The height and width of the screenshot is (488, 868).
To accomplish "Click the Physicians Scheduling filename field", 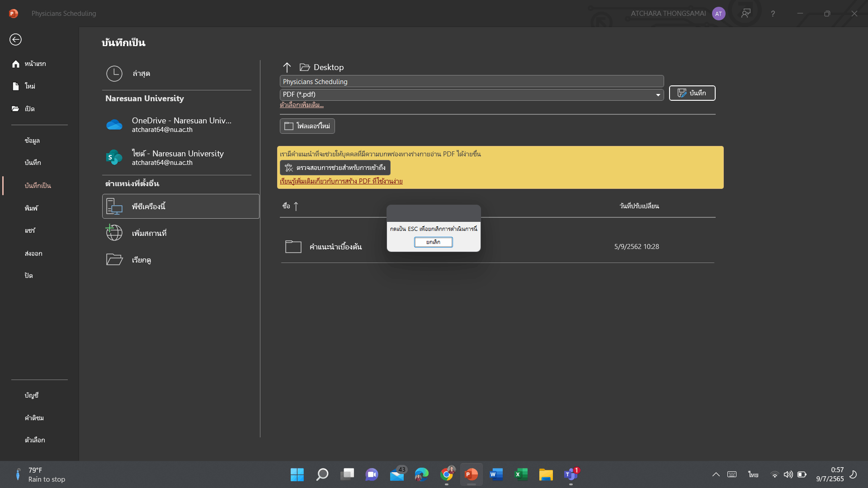I will [471, 82].
